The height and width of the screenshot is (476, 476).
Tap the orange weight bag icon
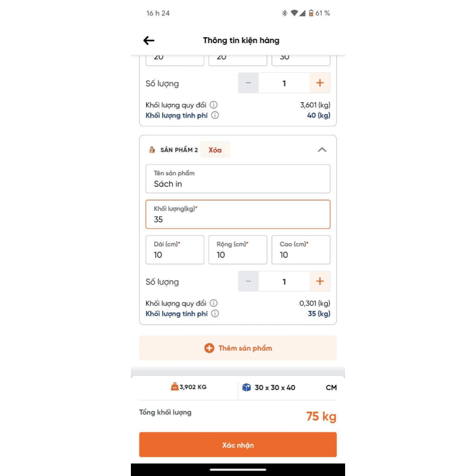click(175, 386)
